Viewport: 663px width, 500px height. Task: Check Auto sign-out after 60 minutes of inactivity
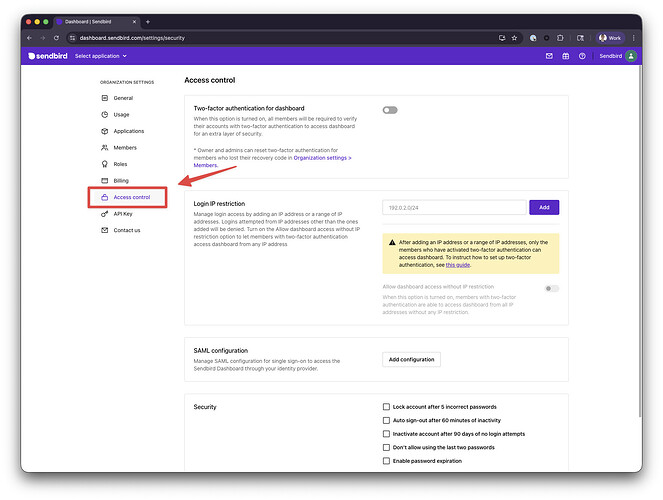(x=386, y=421)
